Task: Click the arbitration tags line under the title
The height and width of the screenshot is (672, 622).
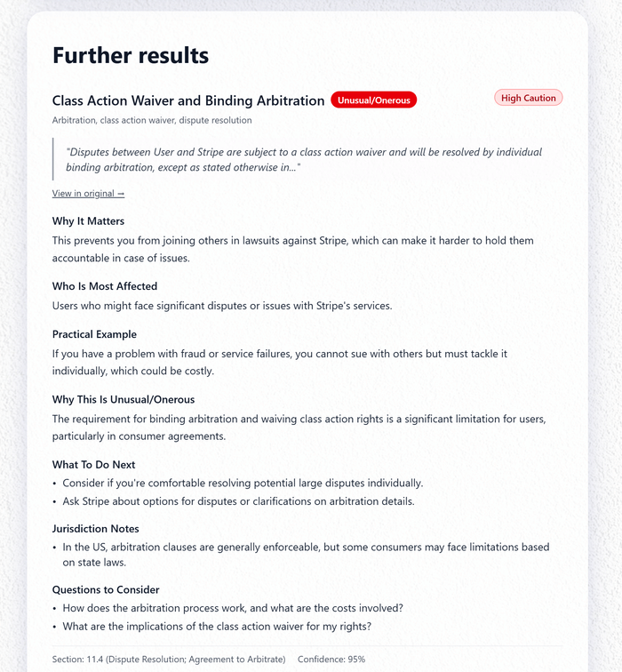Action: (152, 120)
